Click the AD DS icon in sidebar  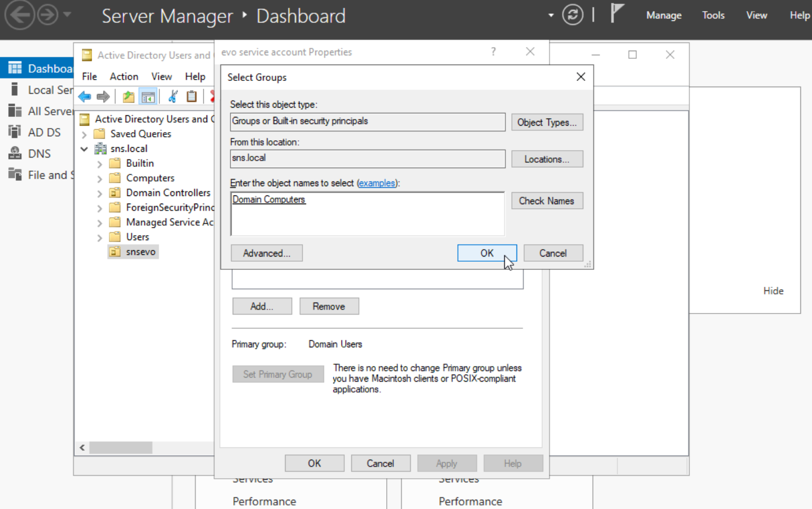click(15, 131)
